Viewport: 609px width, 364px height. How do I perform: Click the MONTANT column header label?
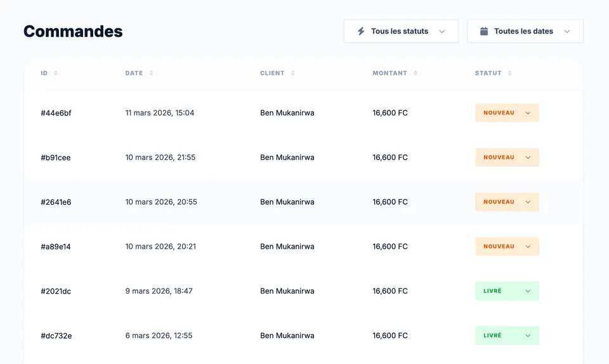point(390,73)
